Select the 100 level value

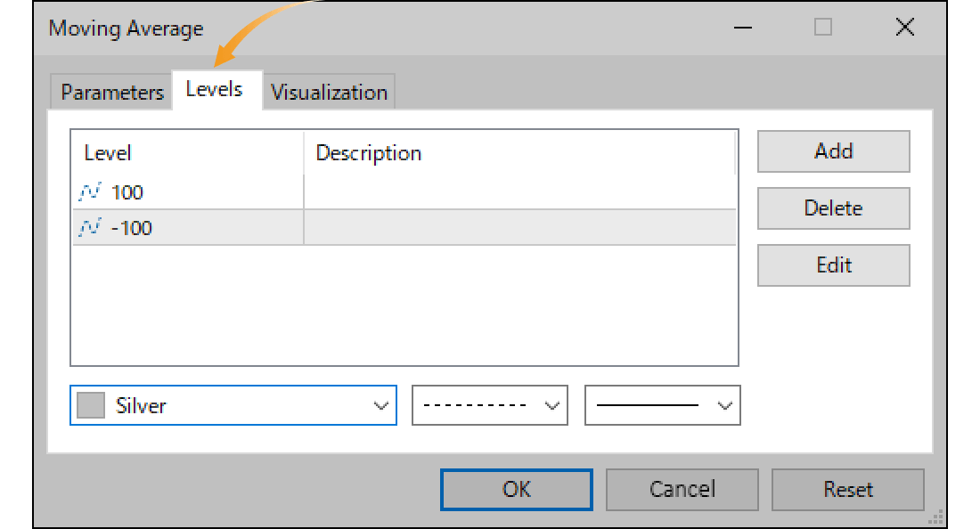[127, 192]
